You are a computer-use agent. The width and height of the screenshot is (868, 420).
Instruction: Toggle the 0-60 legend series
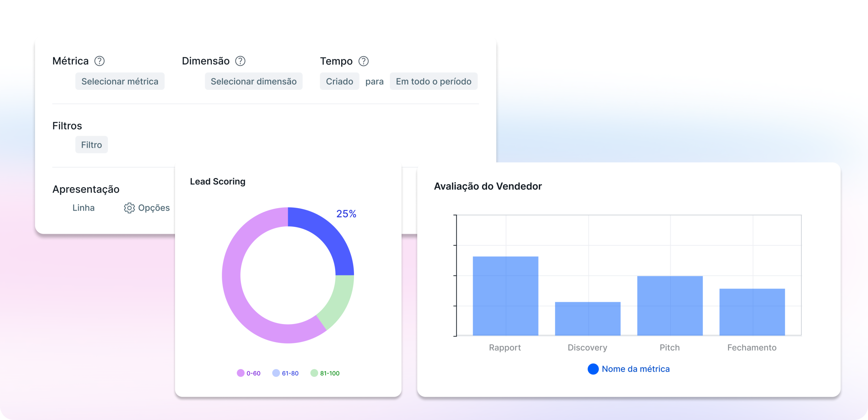coord(249,373)
